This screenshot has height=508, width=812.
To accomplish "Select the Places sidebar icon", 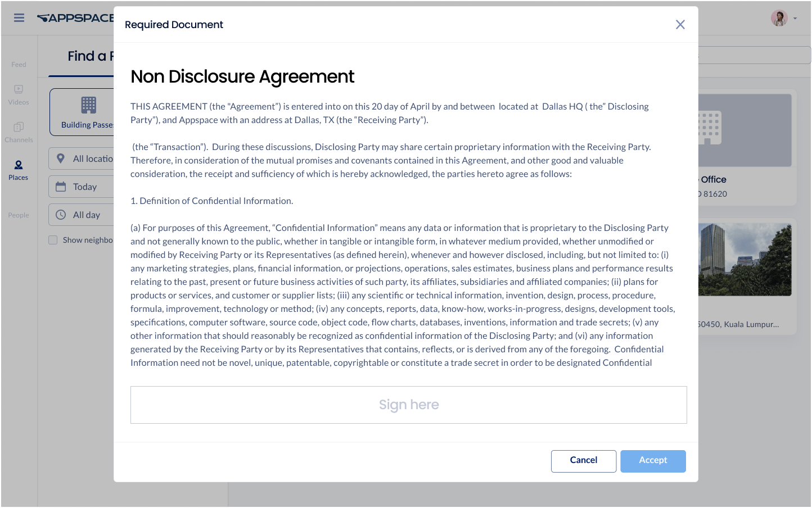I will point(19,170).
